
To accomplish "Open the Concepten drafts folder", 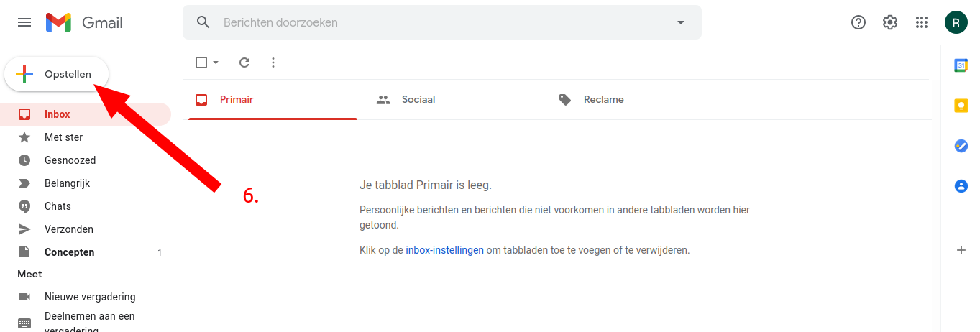I will coord(69,252).
